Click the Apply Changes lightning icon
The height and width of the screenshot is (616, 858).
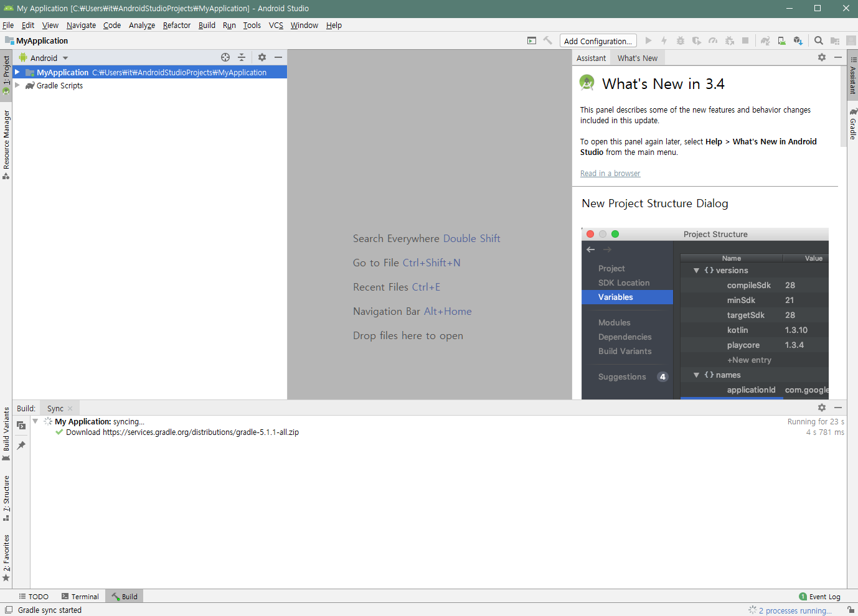664,40
